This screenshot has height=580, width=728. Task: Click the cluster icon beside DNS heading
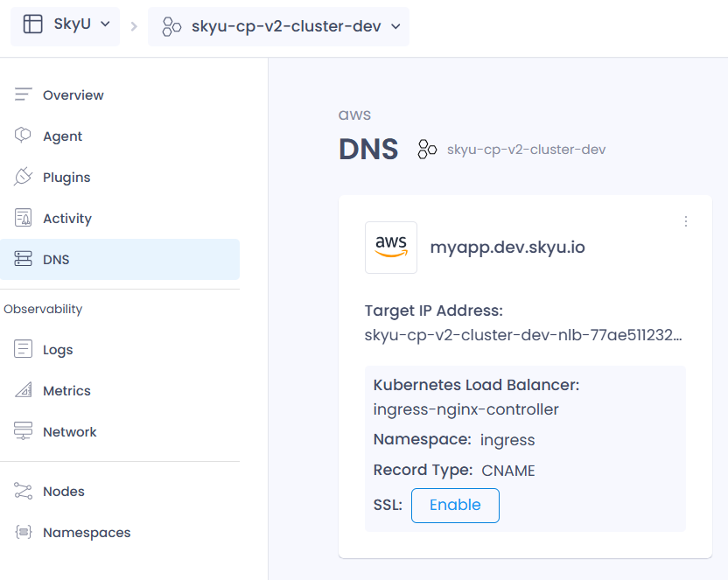pos(427,150)
